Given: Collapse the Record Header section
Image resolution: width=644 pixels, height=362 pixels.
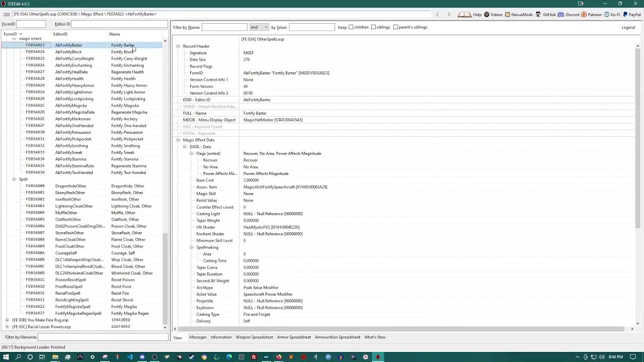Looking at the screenshot, I should [x=178, y=46].
